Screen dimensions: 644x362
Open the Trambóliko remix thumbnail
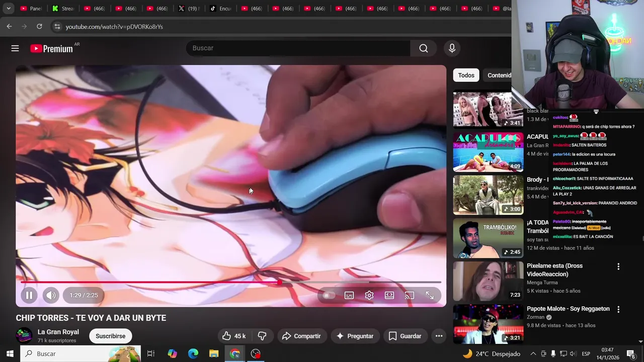(x=488, y=238)
